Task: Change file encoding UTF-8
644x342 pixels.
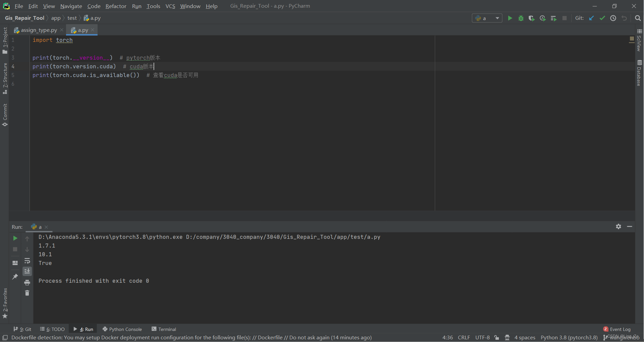Action: coord(482,338)
